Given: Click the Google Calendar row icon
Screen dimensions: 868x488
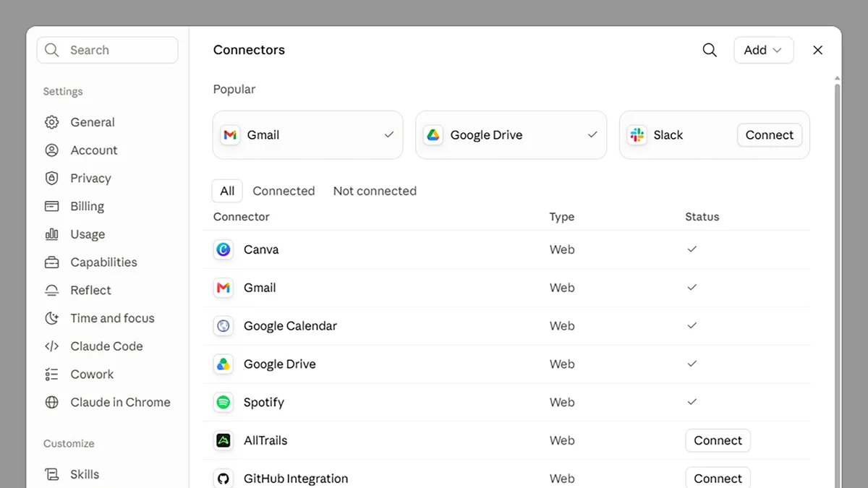Looking at the screenshot, I should 224,326.
